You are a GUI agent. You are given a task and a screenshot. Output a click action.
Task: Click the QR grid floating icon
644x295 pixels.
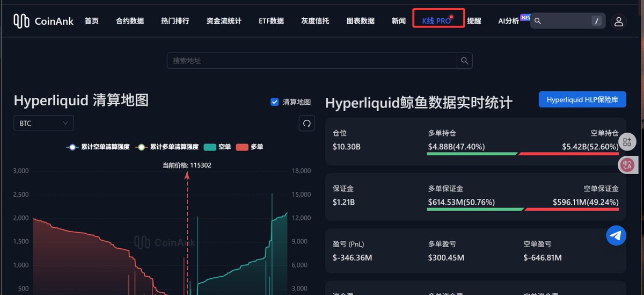627,142
